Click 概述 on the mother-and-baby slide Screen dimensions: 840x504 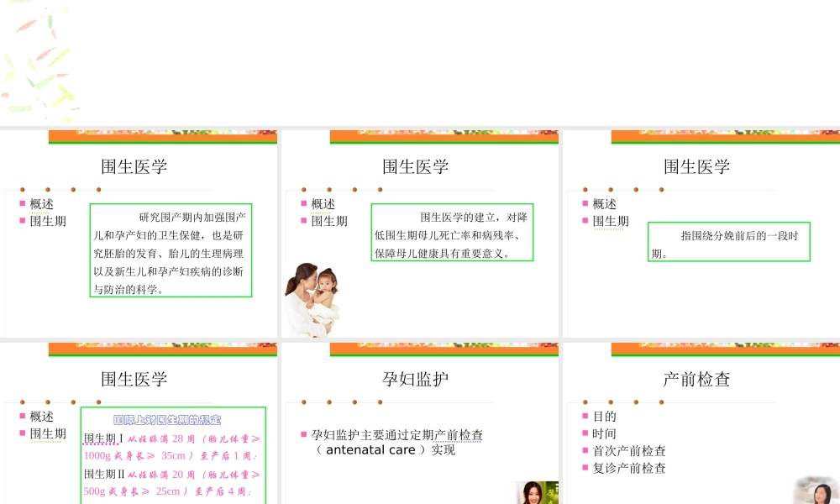[x=323, y=204]
